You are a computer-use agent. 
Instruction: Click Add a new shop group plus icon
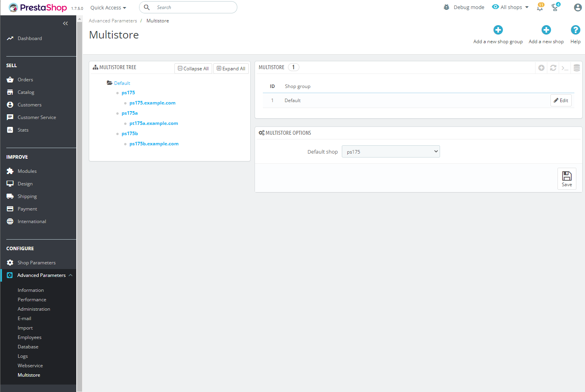click(x=498, y=30)
